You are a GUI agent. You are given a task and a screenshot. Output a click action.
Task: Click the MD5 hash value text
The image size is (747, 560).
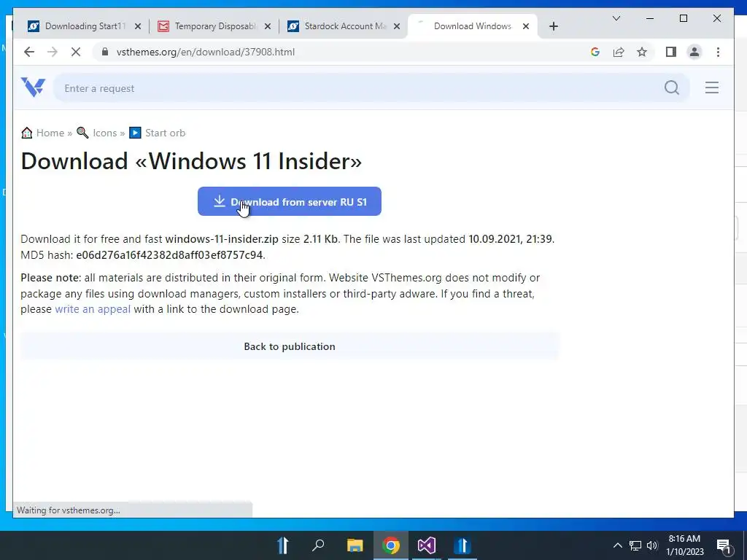[169, 255]
